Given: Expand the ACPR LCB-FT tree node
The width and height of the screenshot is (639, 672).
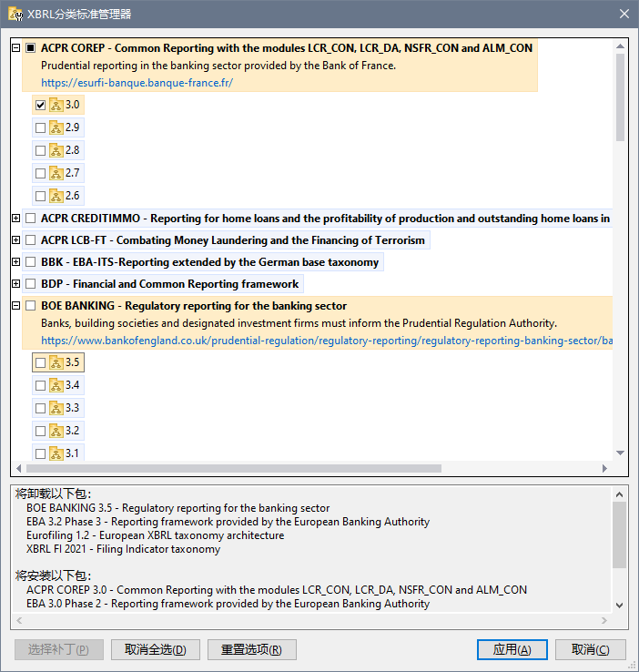Looking at the screenshot, I should click(15, 240).
